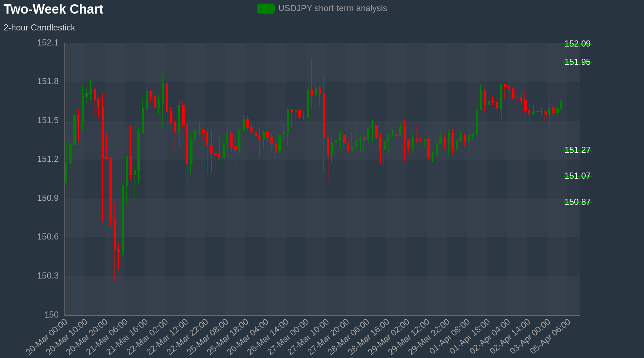The height and width of the screenshot is (358, 644).
Task: Select the 152.09 price level label
Action: [577, 44]
